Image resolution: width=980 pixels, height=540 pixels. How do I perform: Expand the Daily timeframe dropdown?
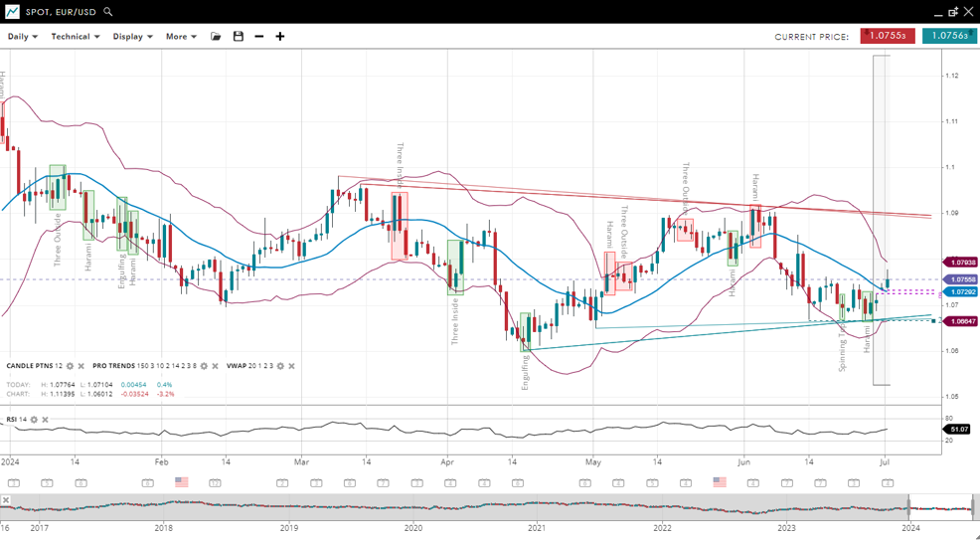click(x=22, y=37)
